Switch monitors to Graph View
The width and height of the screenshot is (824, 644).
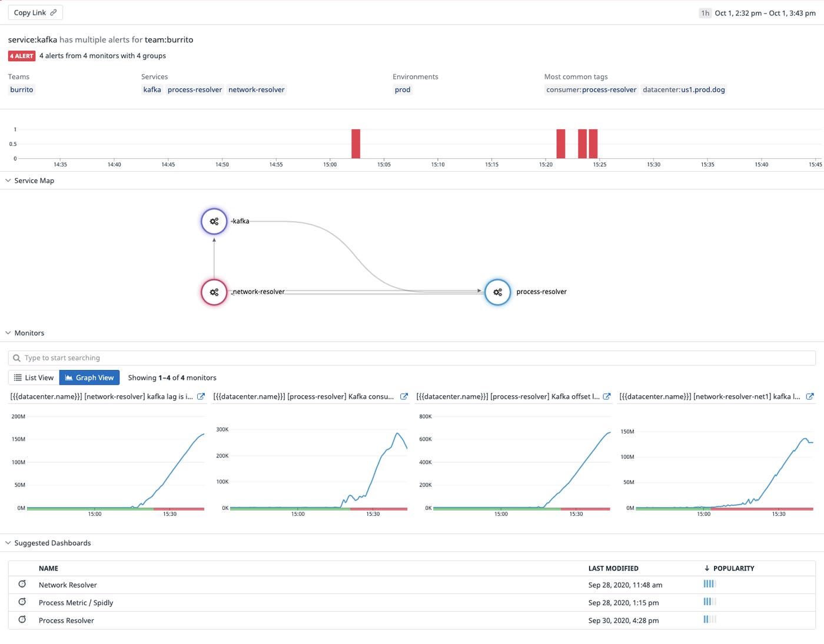point(89,378)
